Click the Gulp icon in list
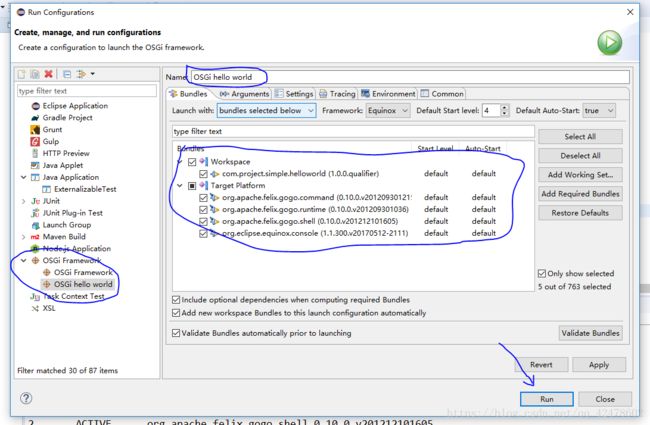The width and height of the screenshot is (650, 425). pyautogui.click(x=35, y=141)
